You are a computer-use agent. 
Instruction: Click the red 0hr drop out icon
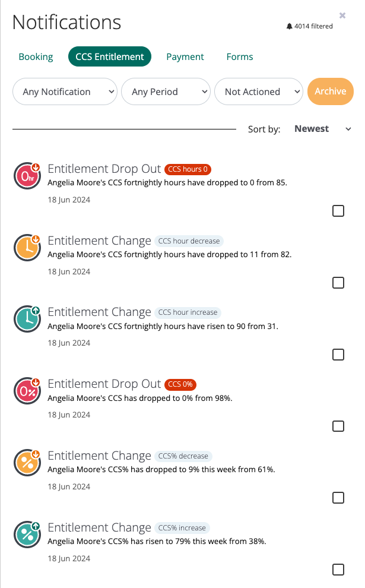pos(27,175)
